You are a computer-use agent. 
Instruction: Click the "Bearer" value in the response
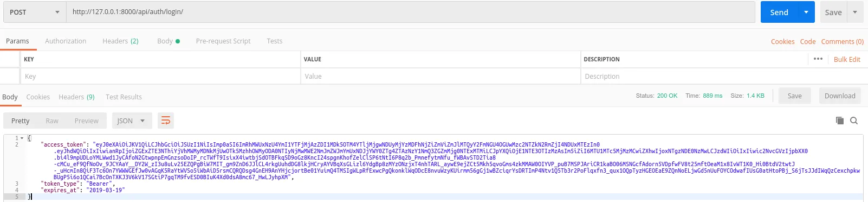[x=100, y=184]
